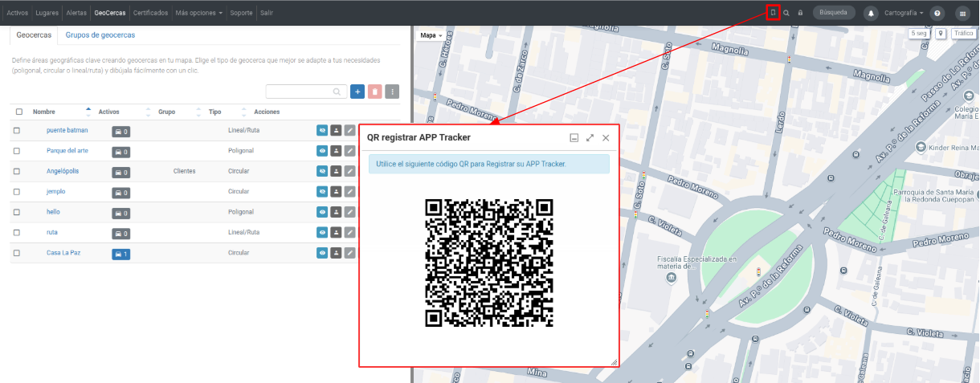Check the checkbox for hello
The width and height of the screenshot is (980, 383).
pos(16,212)
